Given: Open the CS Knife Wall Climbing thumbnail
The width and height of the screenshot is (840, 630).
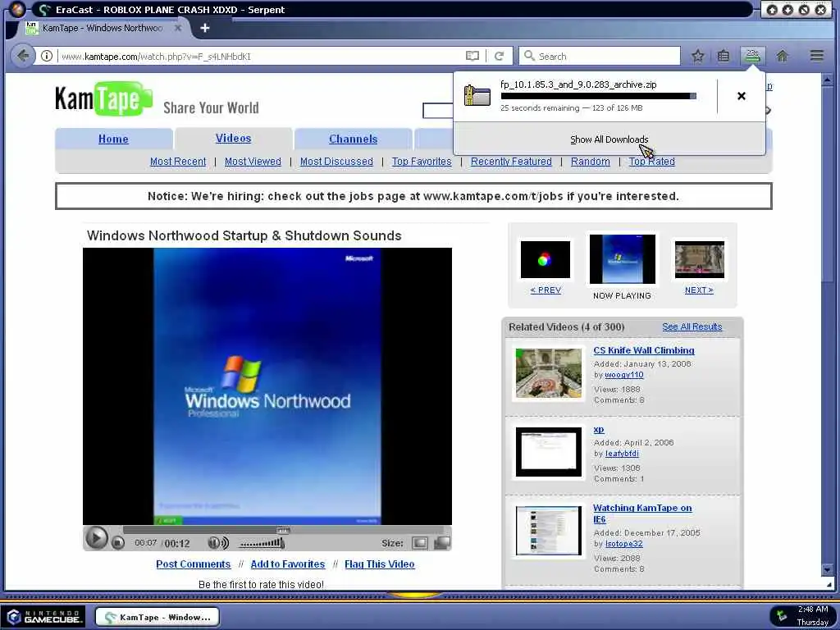Looking at the screenshot, I should pos(549,373).
